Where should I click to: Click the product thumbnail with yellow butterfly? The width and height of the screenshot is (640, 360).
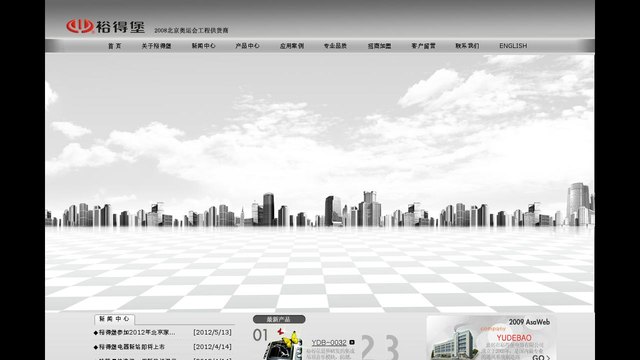(x=283, y=345)
